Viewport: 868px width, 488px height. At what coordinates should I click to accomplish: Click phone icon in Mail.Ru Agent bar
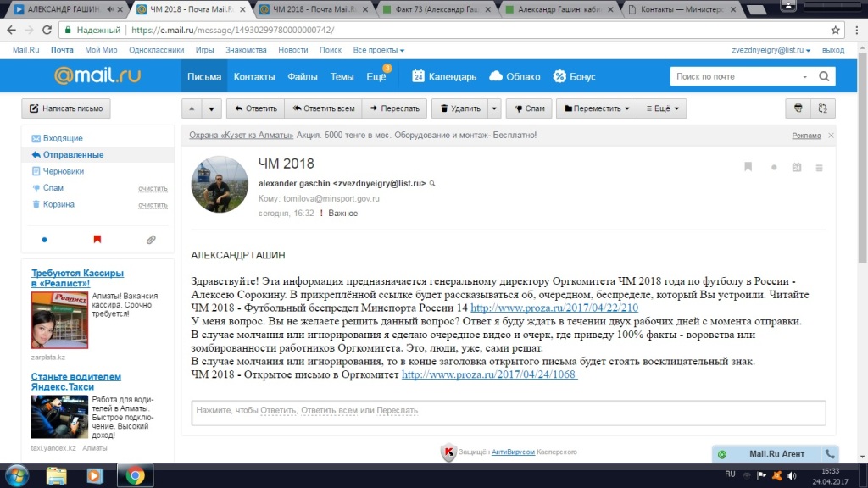[x=830, y=454]
